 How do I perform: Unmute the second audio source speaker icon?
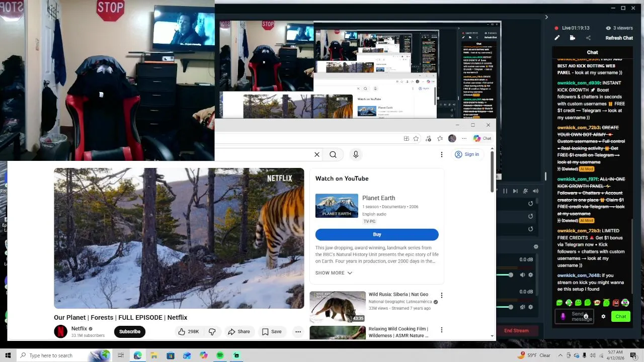tap(522, 307)
